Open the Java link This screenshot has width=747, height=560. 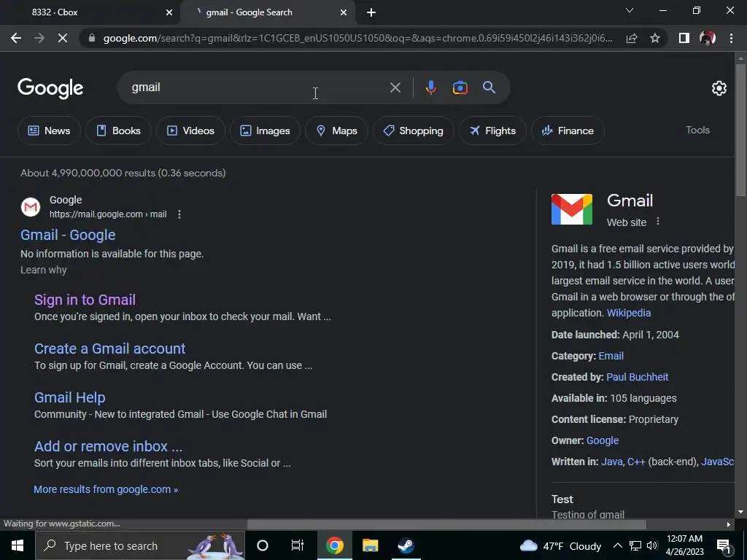[612, 462]
